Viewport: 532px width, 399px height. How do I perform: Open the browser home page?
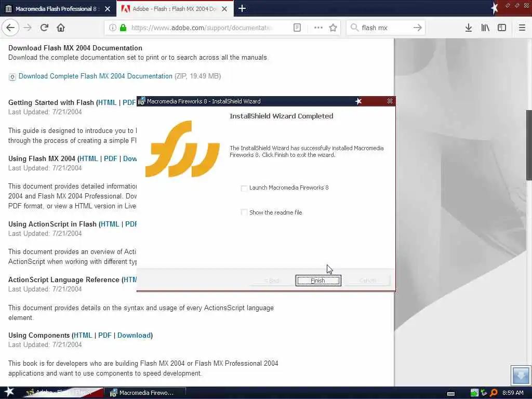pos(61,28)
